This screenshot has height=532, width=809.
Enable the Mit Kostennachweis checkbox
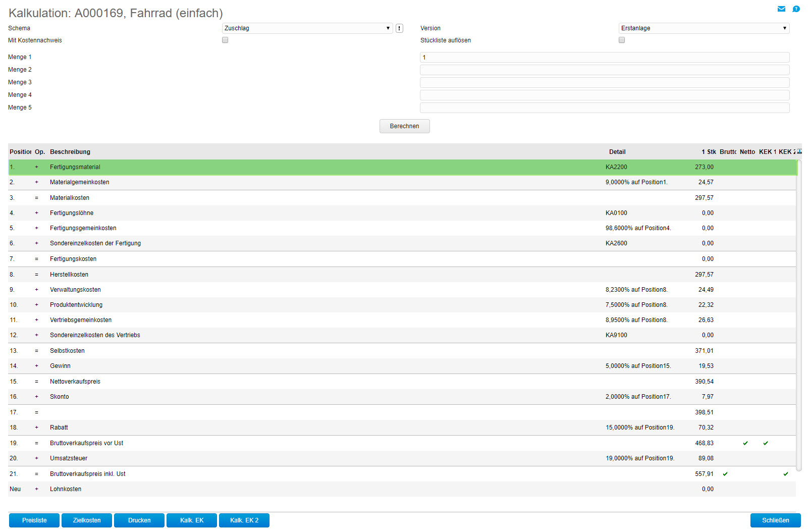click(225, 40)
